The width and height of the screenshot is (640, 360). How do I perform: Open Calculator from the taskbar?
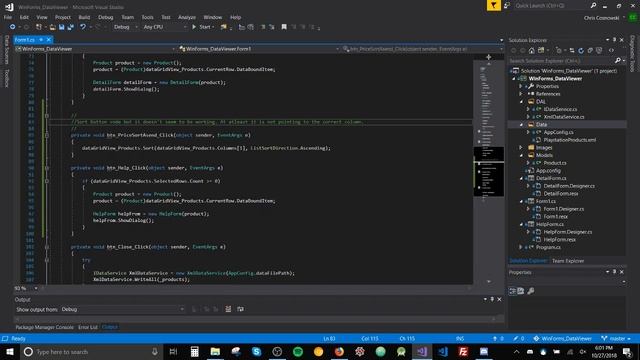pos(194,351)
